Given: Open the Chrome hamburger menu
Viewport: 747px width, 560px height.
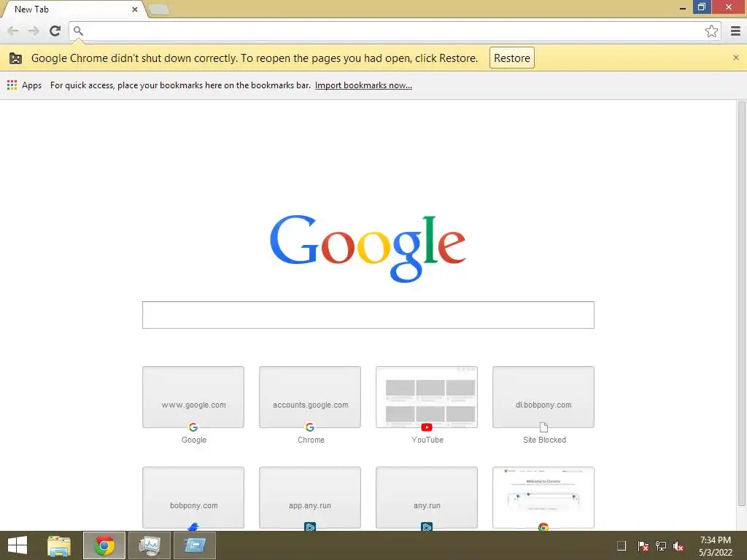Looking at the screenshot, I should click(735, 31).
